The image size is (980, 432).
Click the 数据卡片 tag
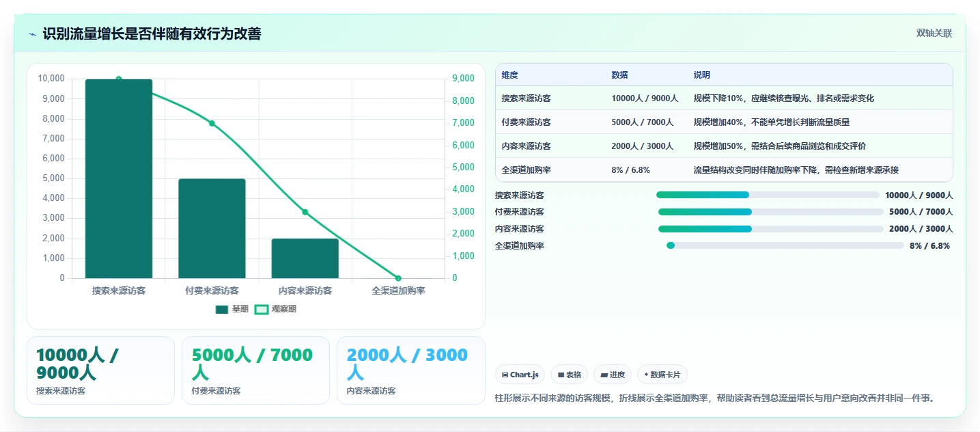point(662,375)
